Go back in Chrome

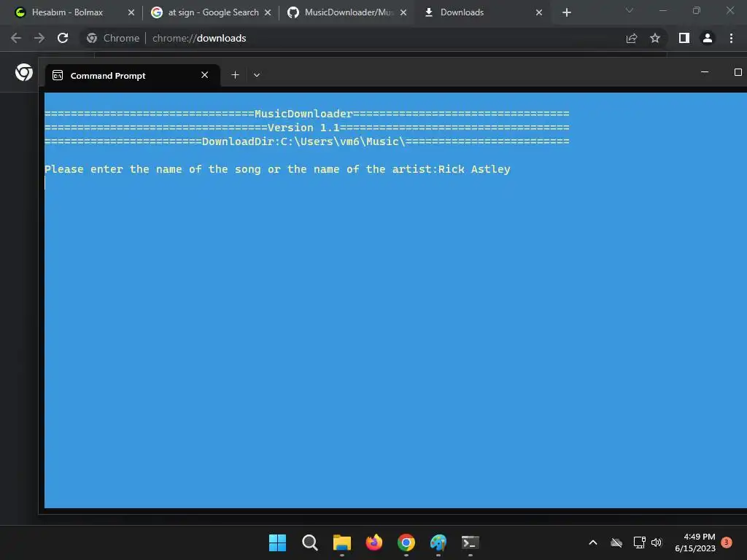(x=16, y=38)
